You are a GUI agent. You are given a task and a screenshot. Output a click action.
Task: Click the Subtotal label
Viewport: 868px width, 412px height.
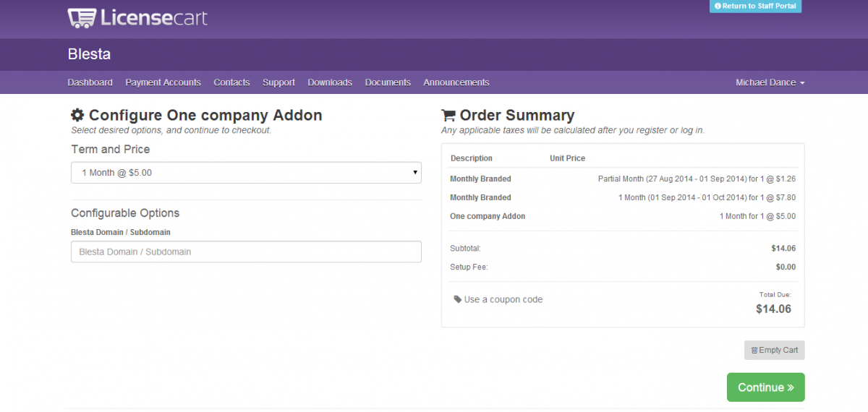(465, 248)
